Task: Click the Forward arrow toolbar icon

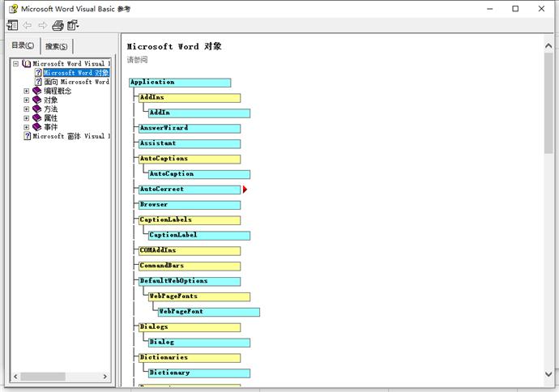Action: (x=42, y=25)
